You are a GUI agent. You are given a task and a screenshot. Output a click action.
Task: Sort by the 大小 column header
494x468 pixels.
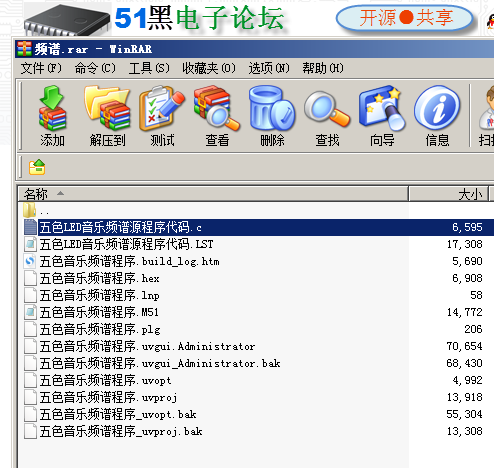449,194
